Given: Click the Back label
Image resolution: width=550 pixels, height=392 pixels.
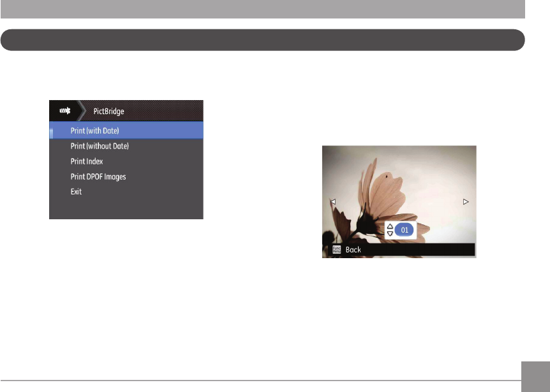Looking at the screenshot, I should [x=353, y=249].
